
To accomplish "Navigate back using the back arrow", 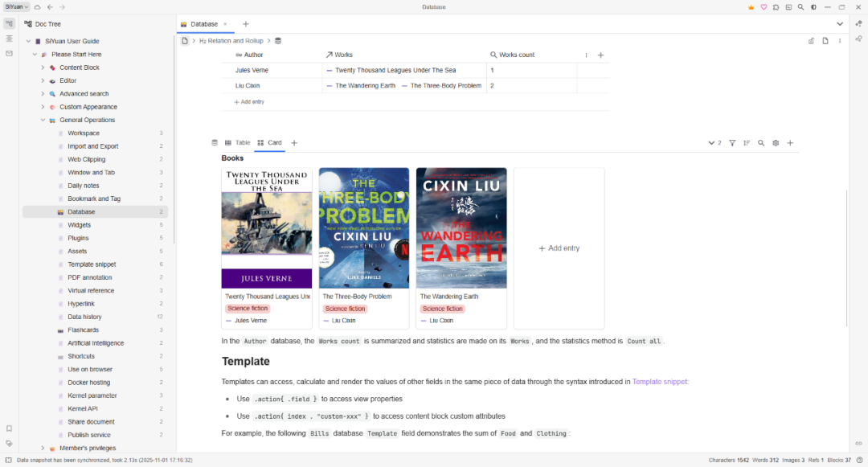I will [x=51, y=6].
